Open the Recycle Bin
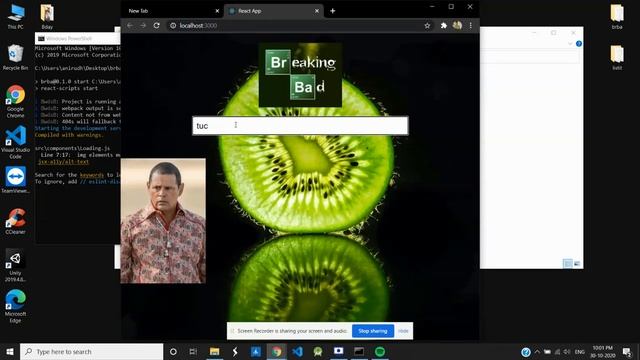 pos(16,58)
